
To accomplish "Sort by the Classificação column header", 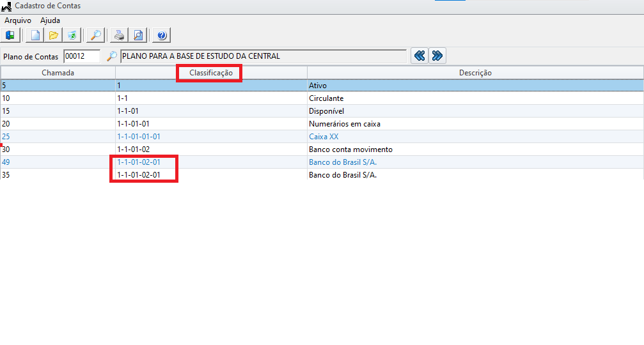I will point(211,73).
